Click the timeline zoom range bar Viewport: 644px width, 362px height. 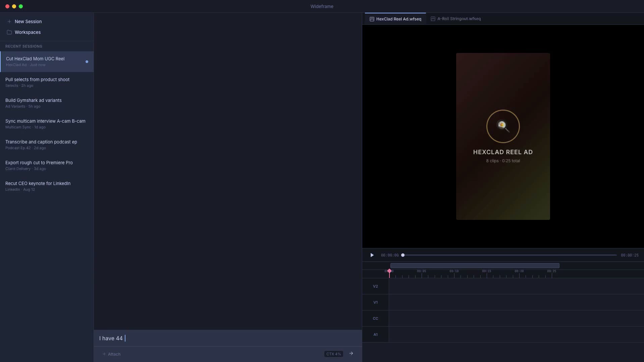475,265
